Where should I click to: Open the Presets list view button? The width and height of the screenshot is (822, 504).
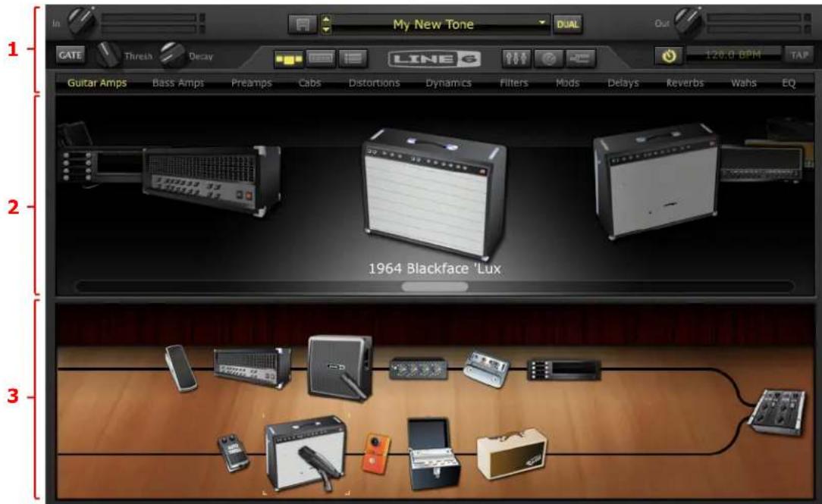click(x=353, y=58)
